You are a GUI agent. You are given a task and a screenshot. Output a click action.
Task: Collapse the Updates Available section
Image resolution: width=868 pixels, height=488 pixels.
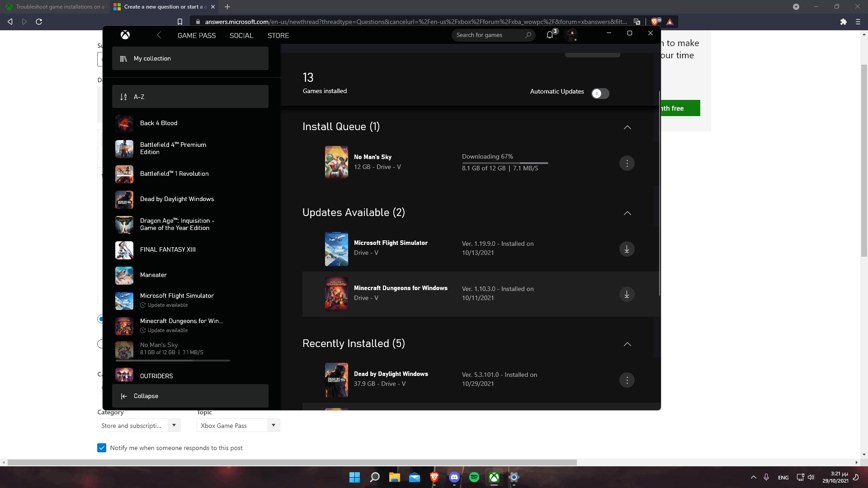tap(627, 213)
